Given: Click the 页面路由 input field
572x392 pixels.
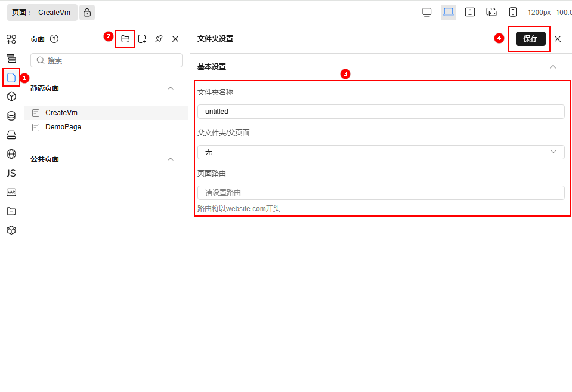Looking at the screenshot, I should tap(381, 193).
